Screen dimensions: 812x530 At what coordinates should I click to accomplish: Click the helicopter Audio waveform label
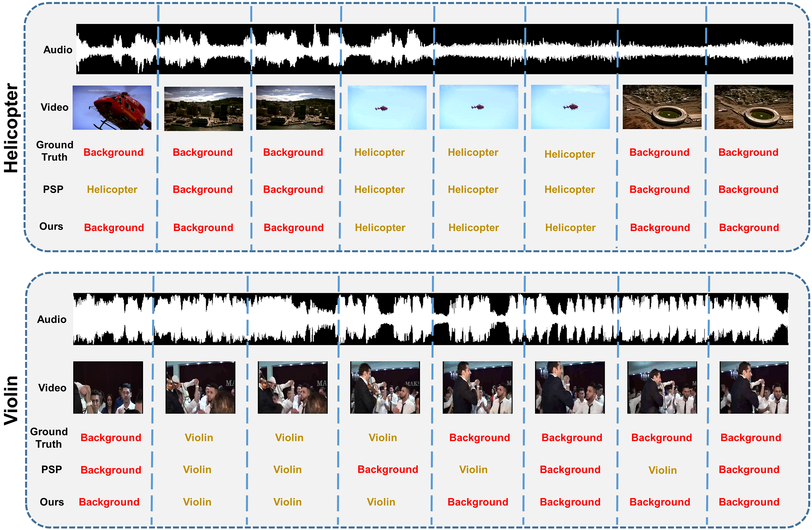coord(58,50)
